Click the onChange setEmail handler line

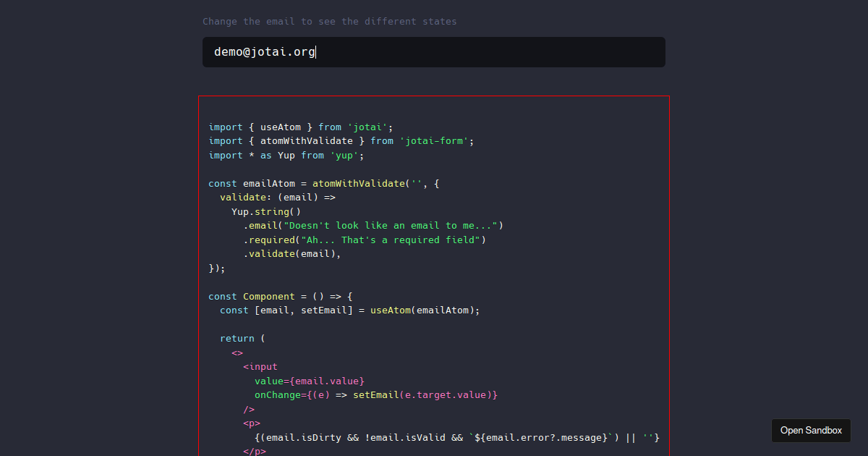click(376, 395)
